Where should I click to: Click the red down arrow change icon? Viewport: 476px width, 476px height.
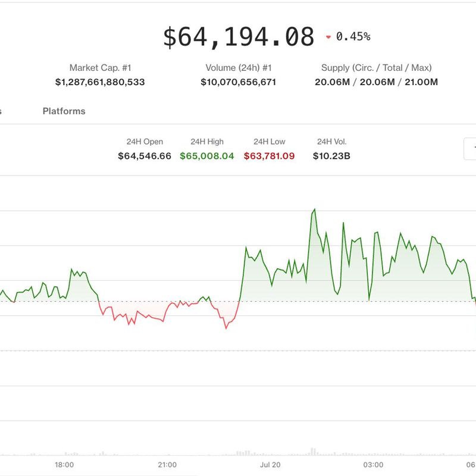[x=328, y=37]
